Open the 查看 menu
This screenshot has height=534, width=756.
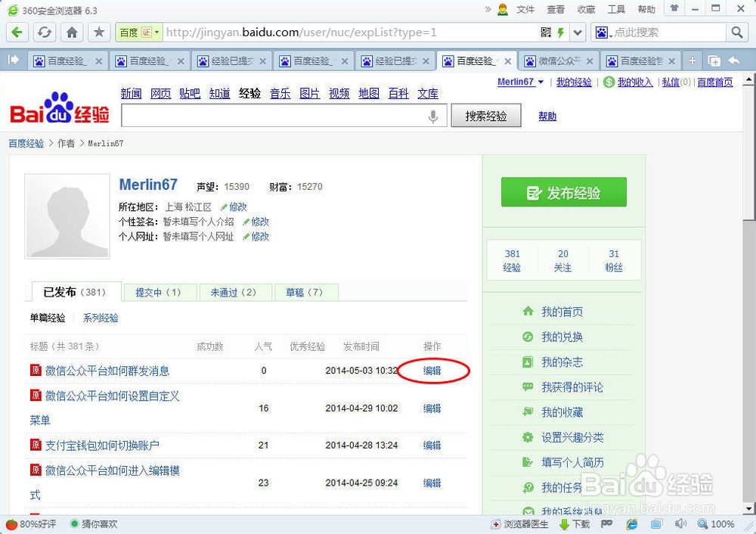556,9
